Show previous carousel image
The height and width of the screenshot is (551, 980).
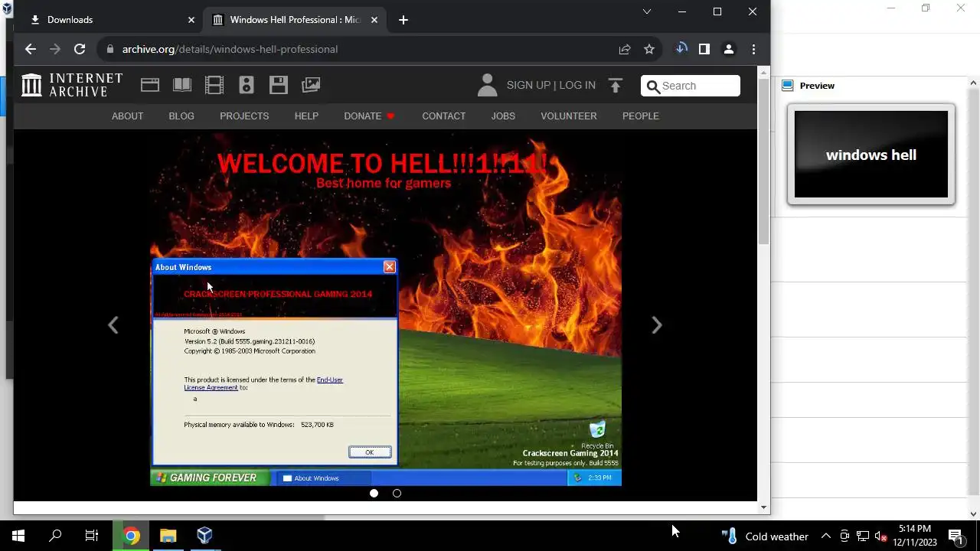113,325
